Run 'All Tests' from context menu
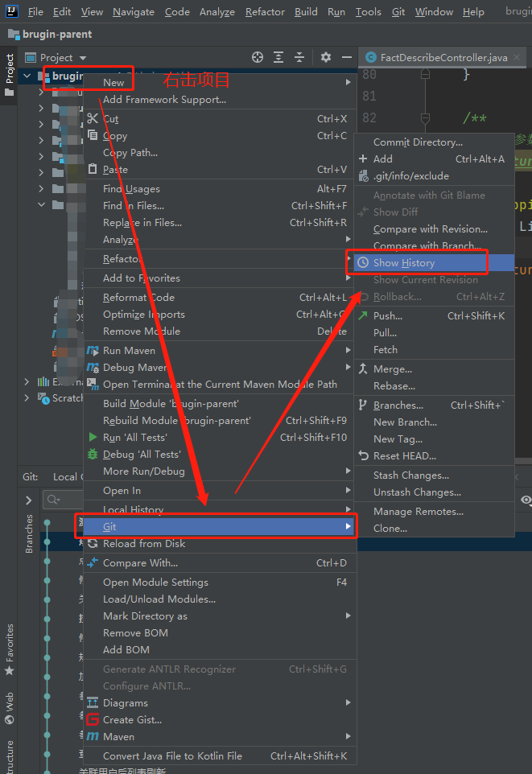 [x=221, y=438]
